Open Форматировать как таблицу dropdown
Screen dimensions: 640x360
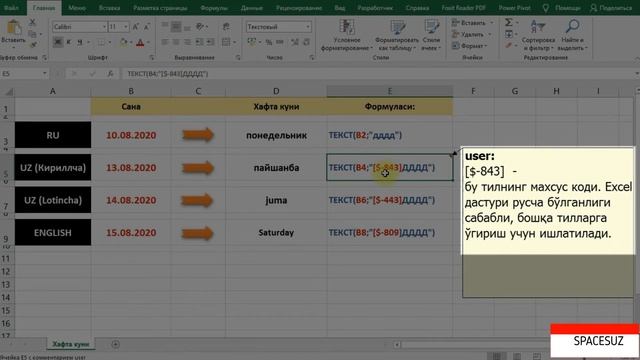click(x=397, y=36)
